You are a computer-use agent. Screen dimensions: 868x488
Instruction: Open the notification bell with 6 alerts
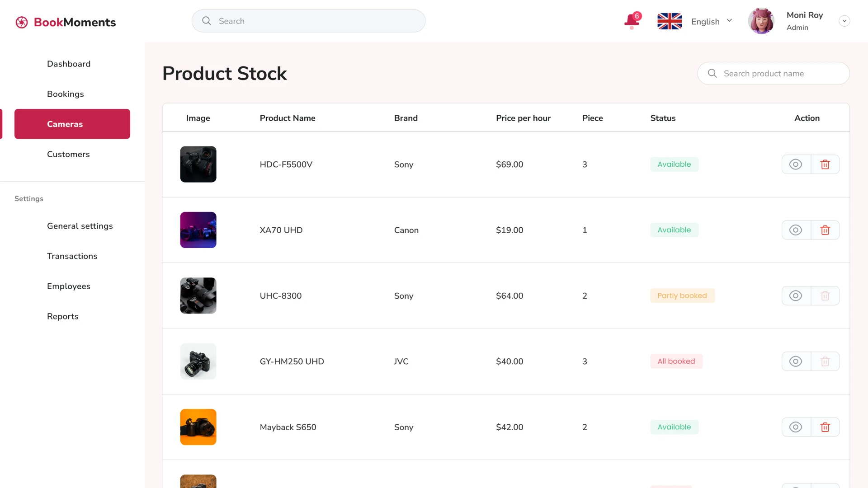pos(632,21)
